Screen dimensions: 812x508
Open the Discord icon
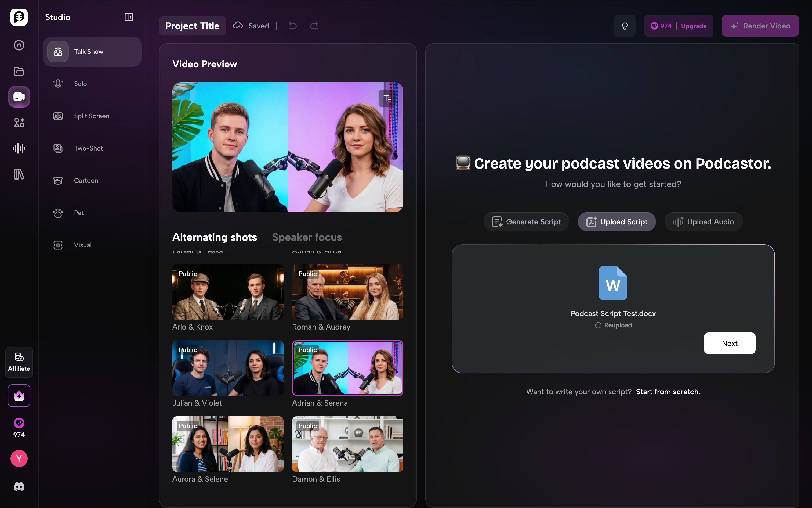pyautogui.click(x=19, y=486)
